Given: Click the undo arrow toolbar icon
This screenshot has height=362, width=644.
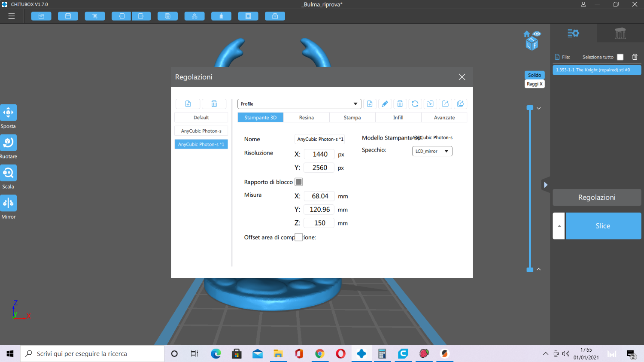Looking at the screenshot, I should tap(122, 16).
